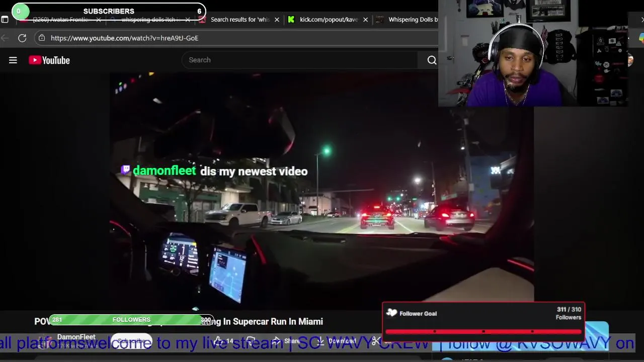Go back with the browser back arrow

pos(5,38)
